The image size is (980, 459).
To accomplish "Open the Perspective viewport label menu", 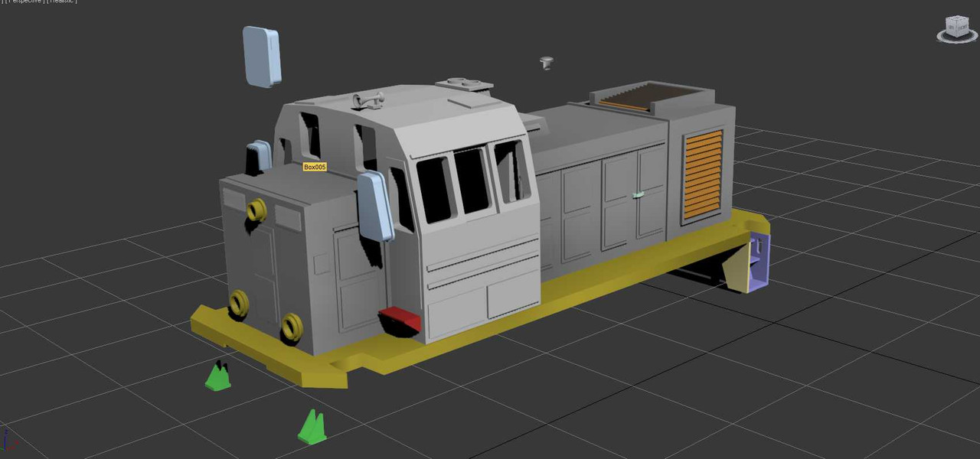I will point(25,2).
